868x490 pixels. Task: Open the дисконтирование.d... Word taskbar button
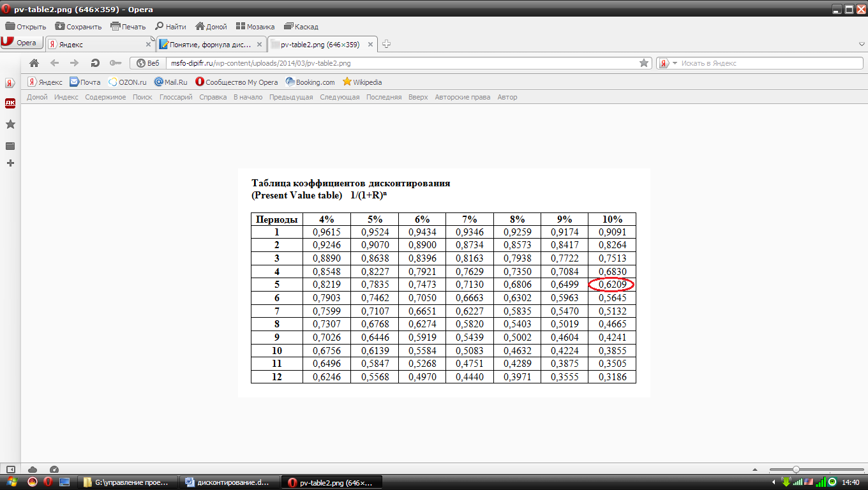coord(230,482)
